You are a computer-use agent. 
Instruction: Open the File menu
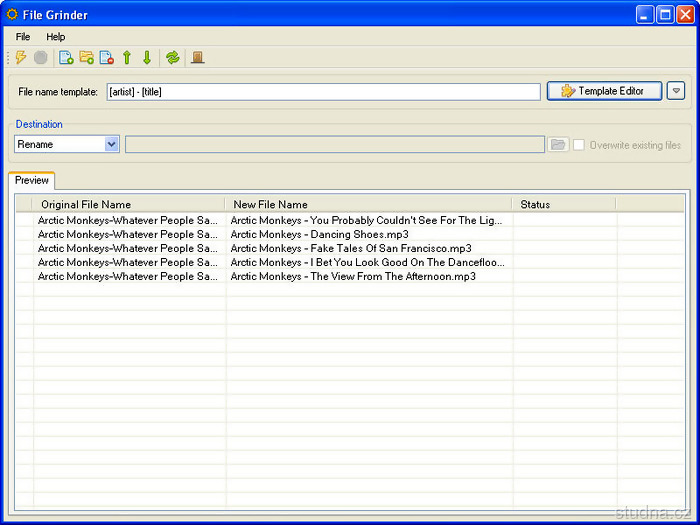coord(23,37)
